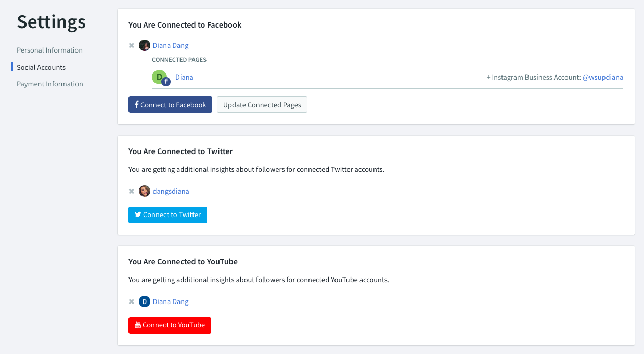Click the 'You Are Connected to YouTube' heading
The height and width of the screenshot is (354, 644).
183,262
